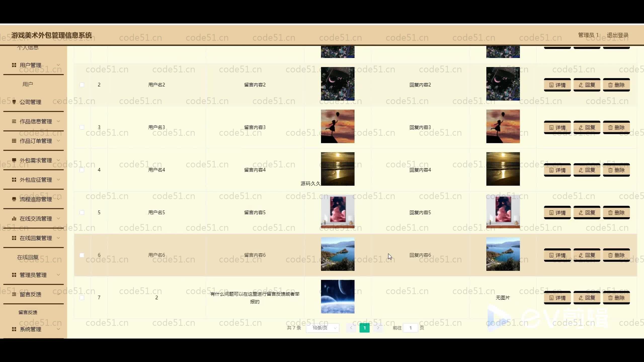This screenshot has width=644, height=362.
Task: Expand the 管理员管理 chevron
Action: point(58,275)
